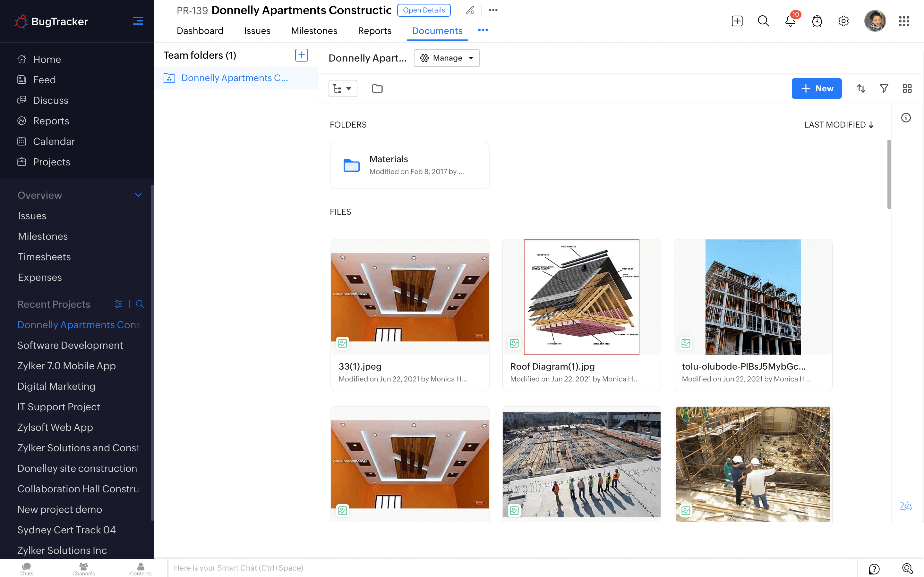924x577 pixels.
Task: Click the sort arrows icon
Action: pyautogui.click(x=860, y=88)
